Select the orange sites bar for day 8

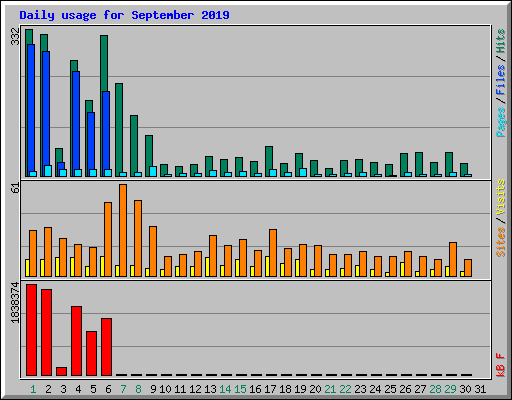(x=138, y=238)
